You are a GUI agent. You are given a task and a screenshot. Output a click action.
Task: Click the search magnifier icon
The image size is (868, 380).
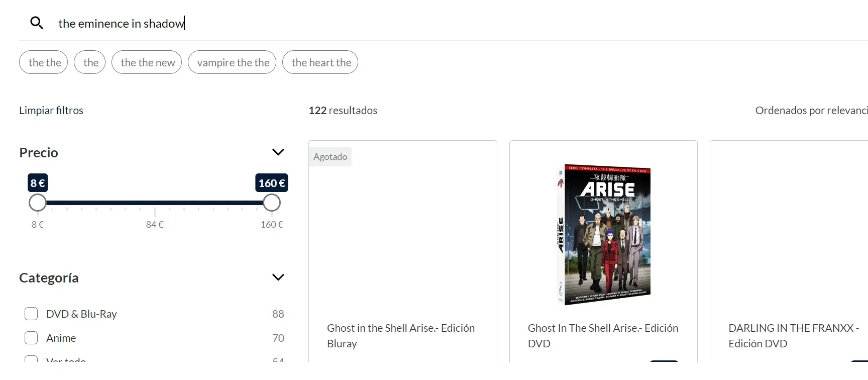tap(37, 23)
